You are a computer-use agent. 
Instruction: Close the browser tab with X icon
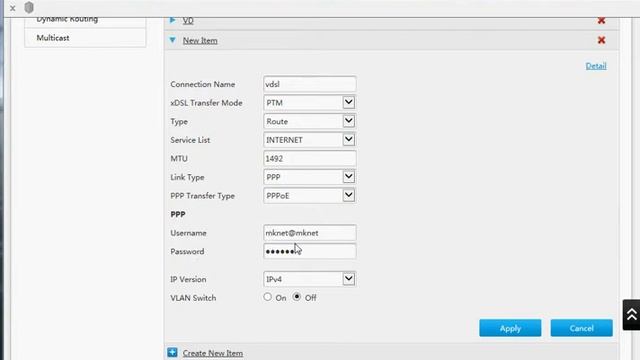[x=12, y=8]
